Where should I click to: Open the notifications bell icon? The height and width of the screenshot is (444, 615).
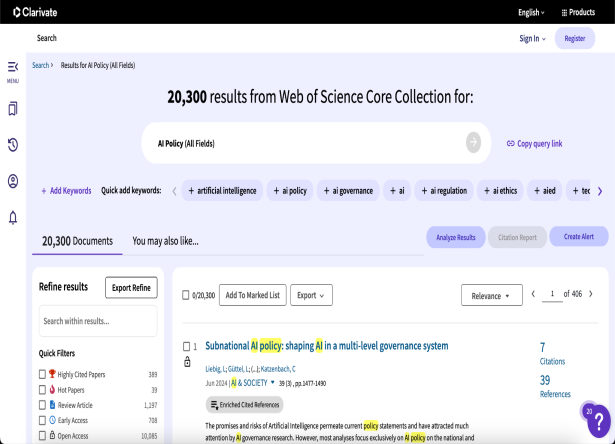coord(13,217)
